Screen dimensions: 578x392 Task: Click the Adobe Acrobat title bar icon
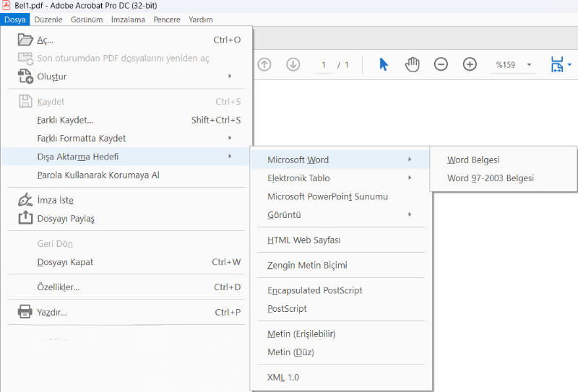click(x=6, y=5)
